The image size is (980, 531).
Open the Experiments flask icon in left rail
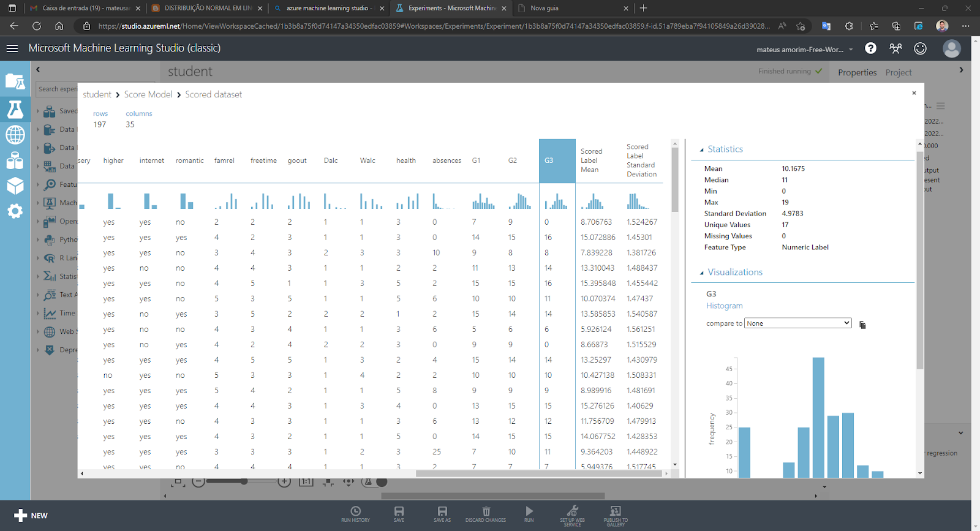15,109
